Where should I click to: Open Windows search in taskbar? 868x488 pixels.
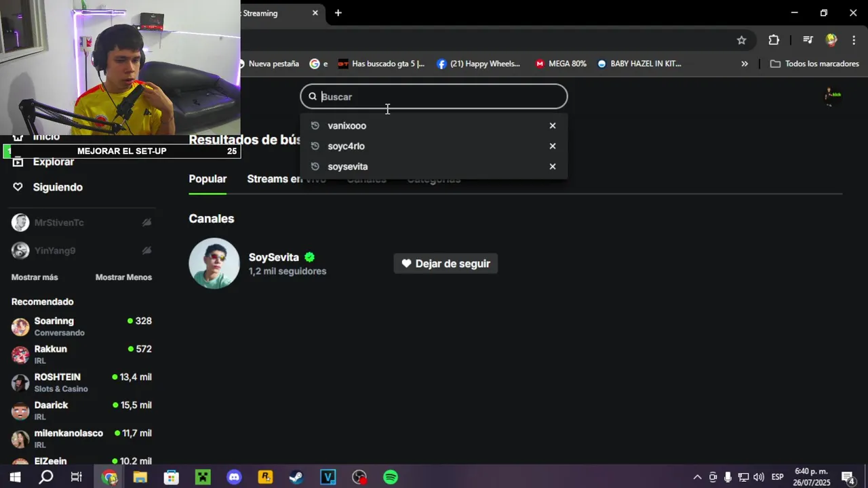tap(45, 477)
